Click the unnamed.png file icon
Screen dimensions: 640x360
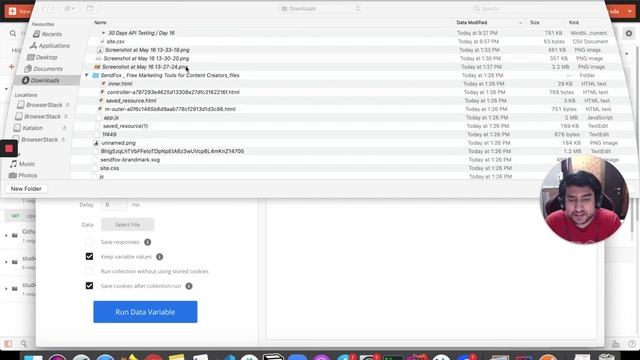[x=96, y=143]
